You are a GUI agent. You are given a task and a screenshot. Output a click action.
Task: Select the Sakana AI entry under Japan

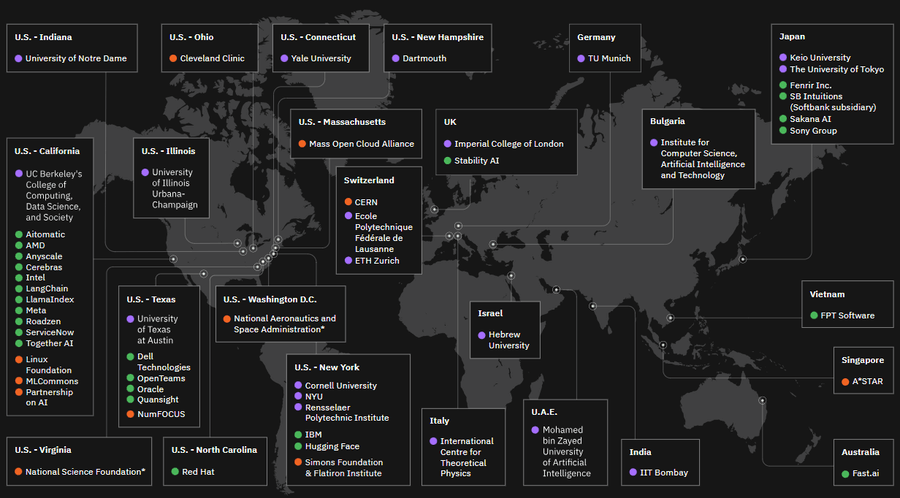(810, 118)
